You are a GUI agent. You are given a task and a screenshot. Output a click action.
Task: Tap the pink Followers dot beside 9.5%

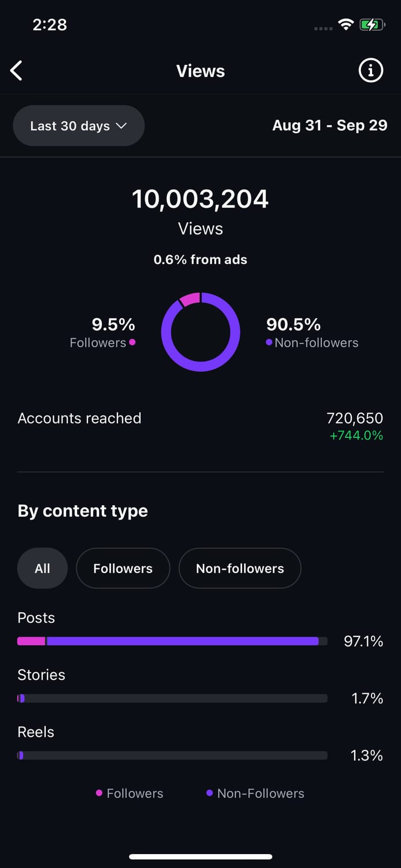[x=133, y=343]
